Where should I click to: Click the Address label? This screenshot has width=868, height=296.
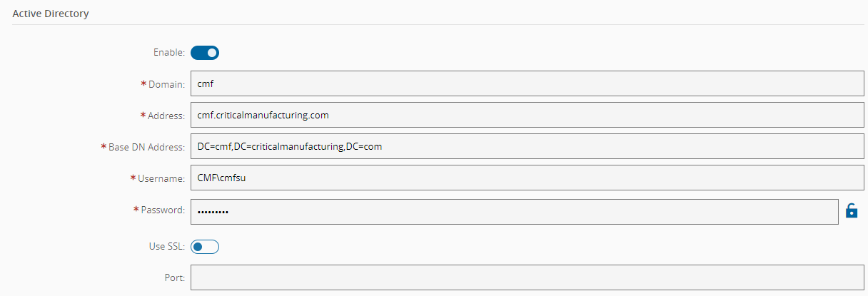[x=166, y=116]
